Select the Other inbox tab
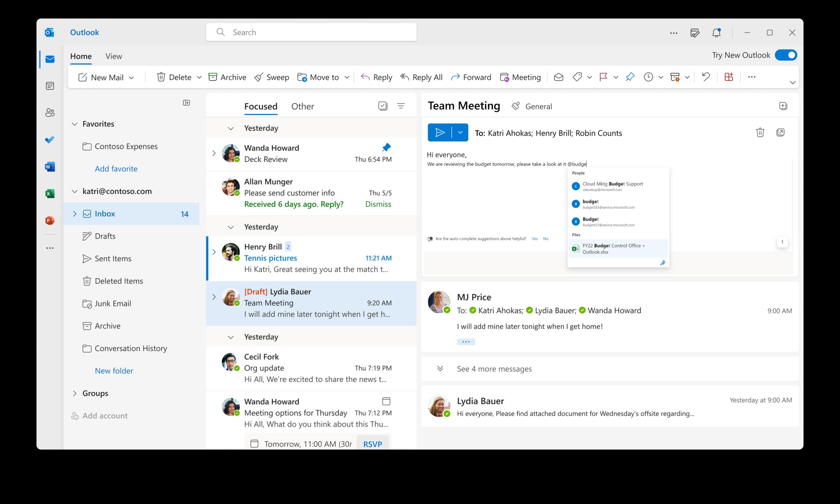840x504 pixels. coord(303,106)
